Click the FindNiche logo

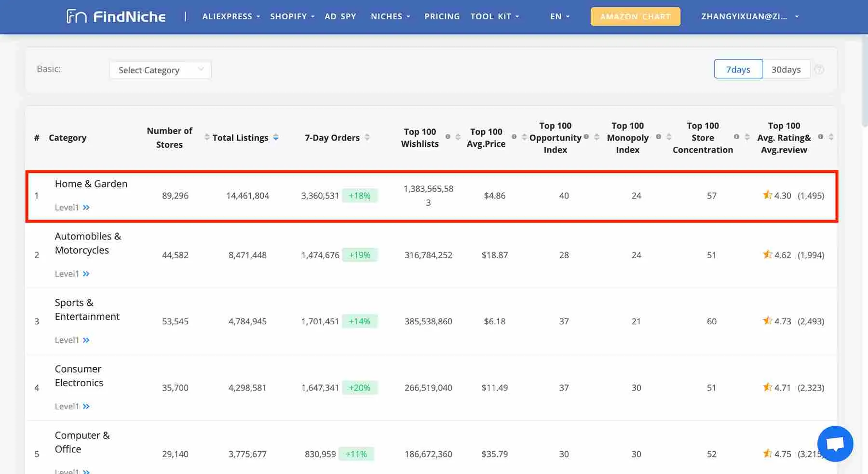pos(116,16)
